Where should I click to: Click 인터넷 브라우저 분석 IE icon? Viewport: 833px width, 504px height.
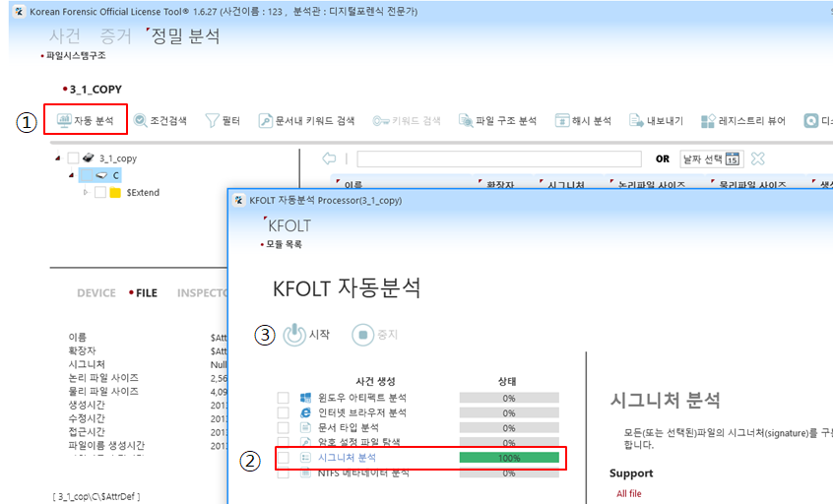coord(305,412)
